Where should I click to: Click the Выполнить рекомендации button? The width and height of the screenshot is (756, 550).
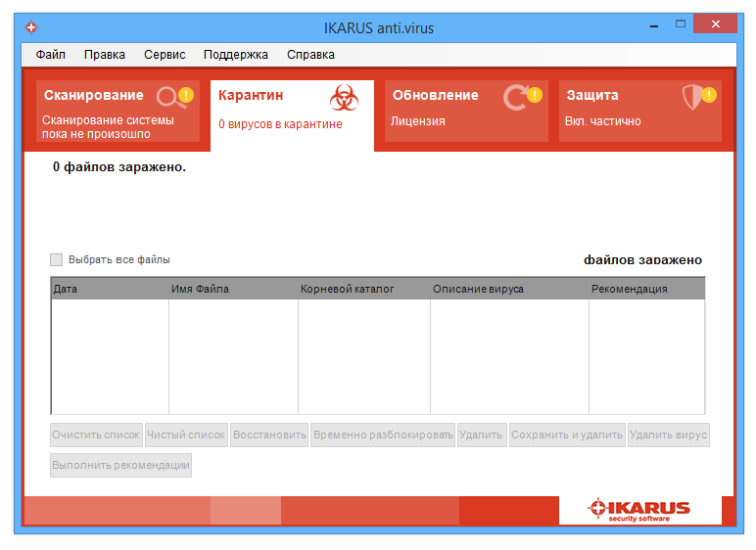click(x=121, y=465)
